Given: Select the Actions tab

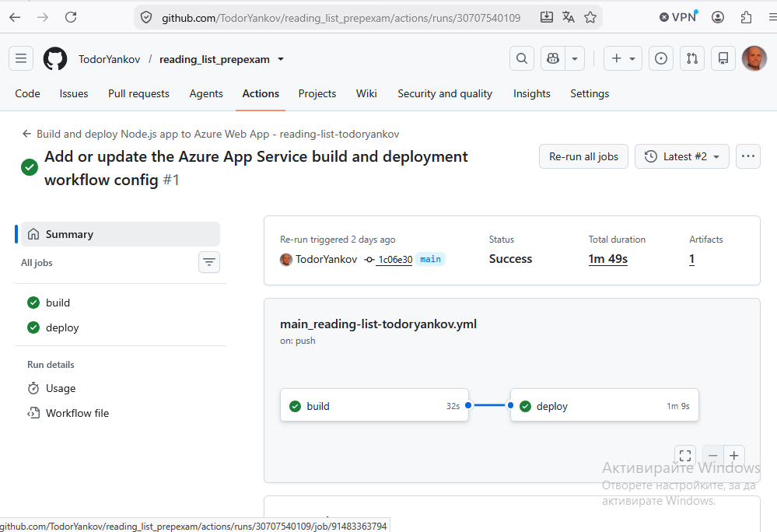Looking at the screenshot, I should 261,93.
